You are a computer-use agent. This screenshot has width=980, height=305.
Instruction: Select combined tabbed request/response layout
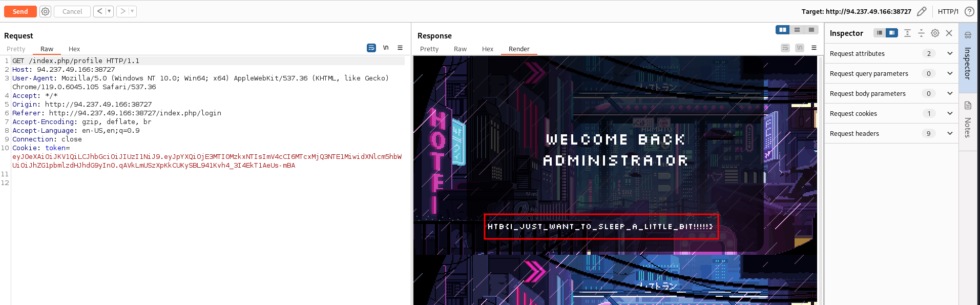(x=811, y=30)
